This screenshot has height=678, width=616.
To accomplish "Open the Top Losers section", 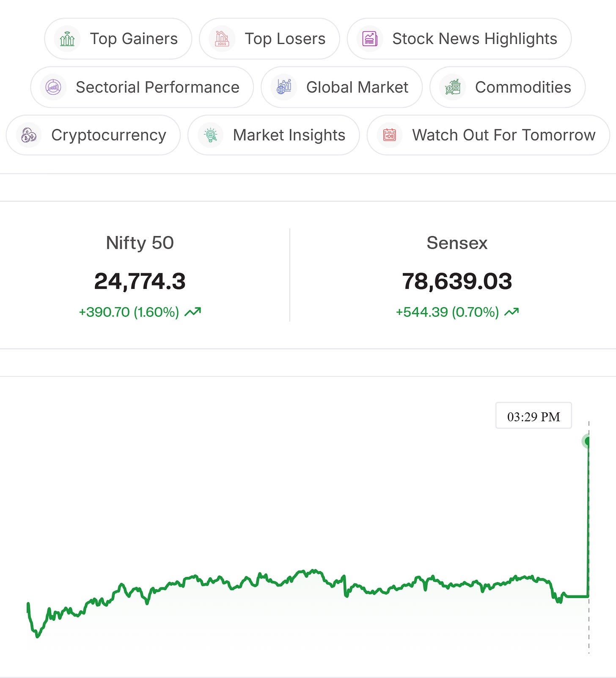I will tap(269, 39).
